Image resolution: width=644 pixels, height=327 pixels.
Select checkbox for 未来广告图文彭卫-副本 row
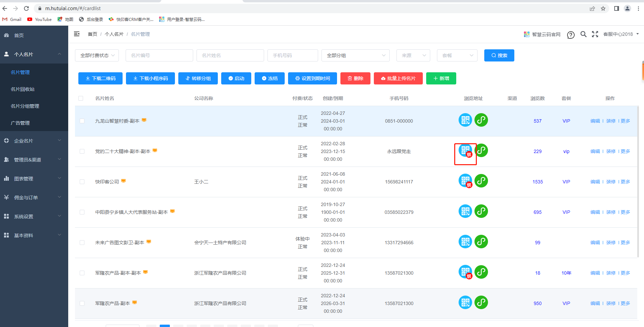click(82, 243)
